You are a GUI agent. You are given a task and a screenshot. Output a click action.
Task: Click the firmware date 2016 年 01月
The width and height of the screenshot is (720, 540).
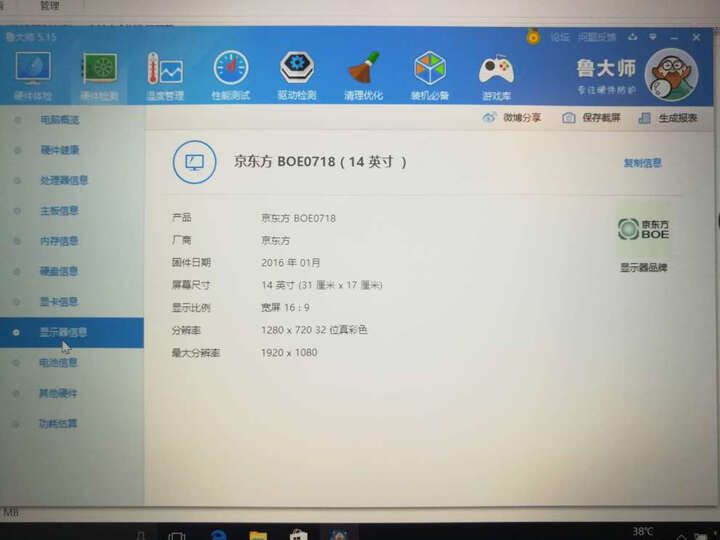[291, 263]
